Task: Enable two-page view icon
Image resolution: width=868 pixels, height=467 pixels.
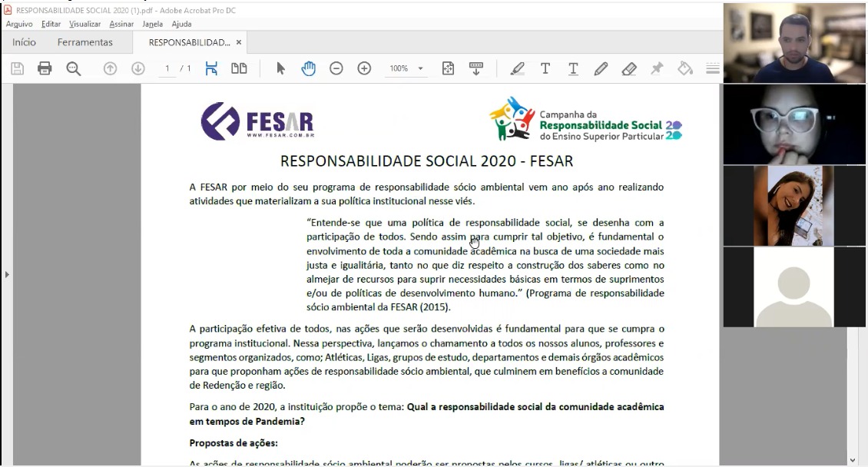Action: tap(239, 68)
